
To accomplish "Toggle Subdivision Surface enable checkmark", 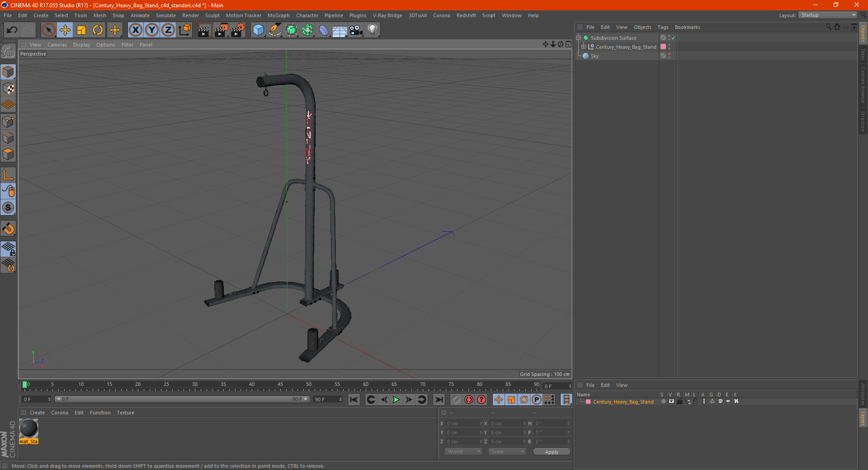I will point(673,38).
